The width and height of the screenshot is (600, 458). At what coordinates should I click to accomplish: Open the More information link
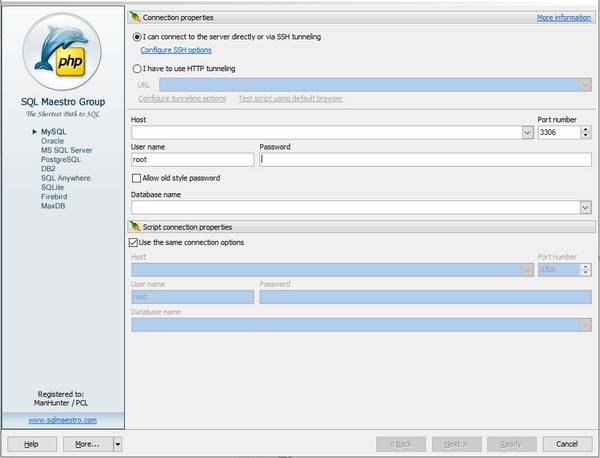pos(564,18)
